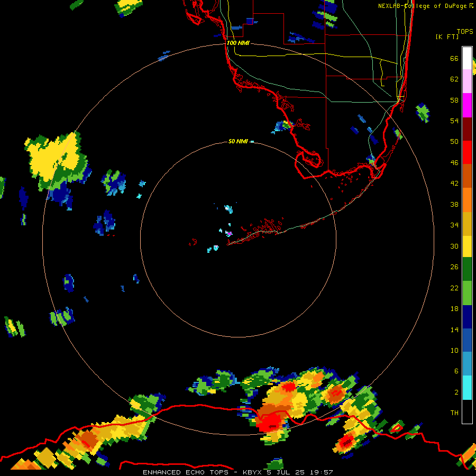Click the "19:57" timestamp in the caption
This screenshot has width=476, height=476.
tap(322, 472)
